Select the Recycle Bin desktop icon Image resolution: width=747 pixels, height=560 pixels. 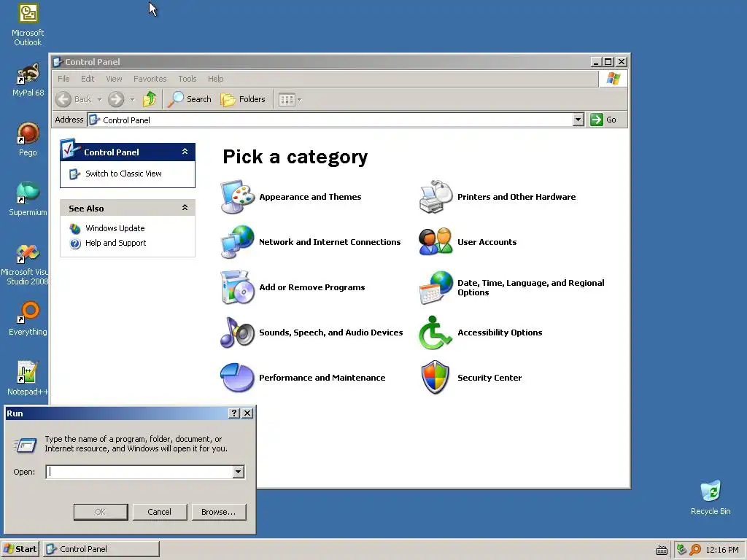tap(711, 497)
